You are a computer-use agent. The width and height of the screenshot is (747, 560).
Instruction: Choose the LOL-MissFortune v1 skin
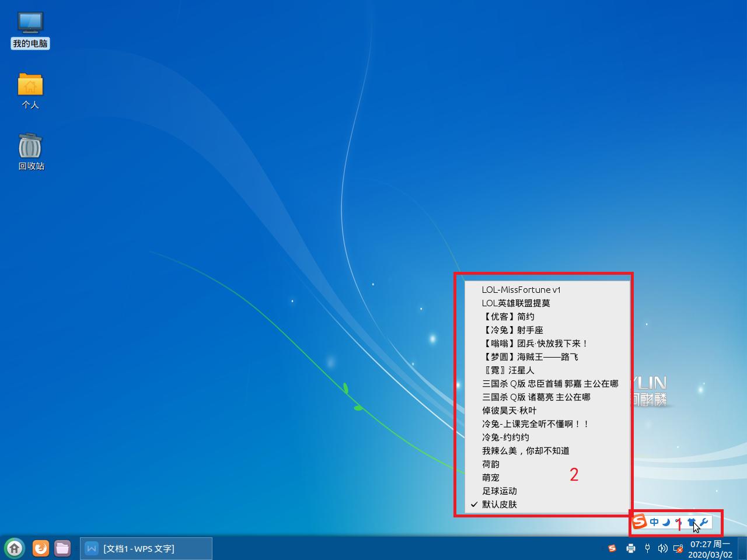click(521, 289)
